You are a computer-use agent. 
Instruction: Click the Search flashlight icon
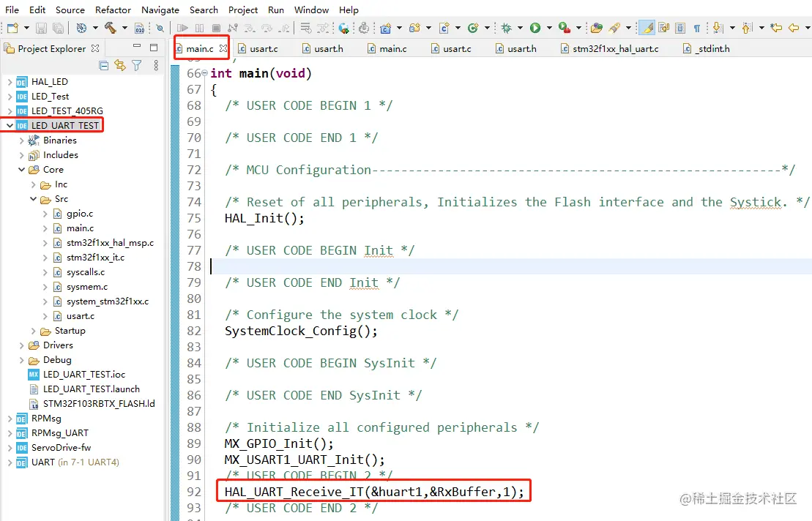(x=615, y=28)
